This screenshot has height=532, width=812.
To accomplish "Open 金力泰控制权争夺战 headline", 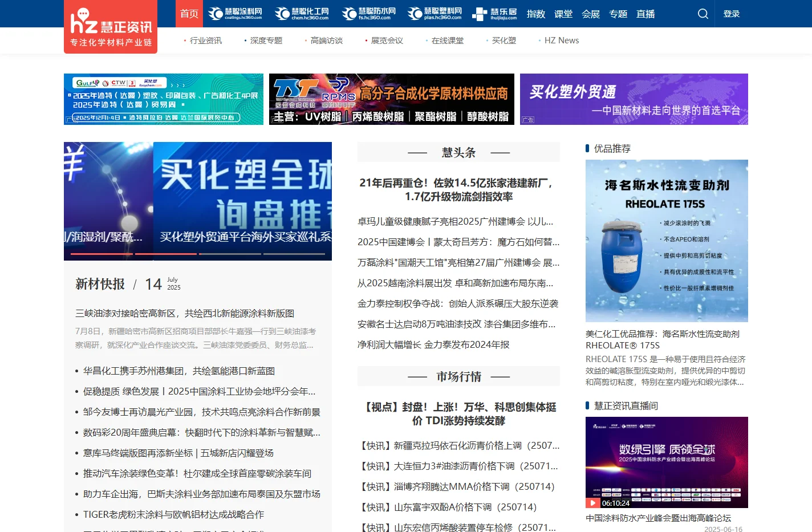I will click(x=458, y=303).
